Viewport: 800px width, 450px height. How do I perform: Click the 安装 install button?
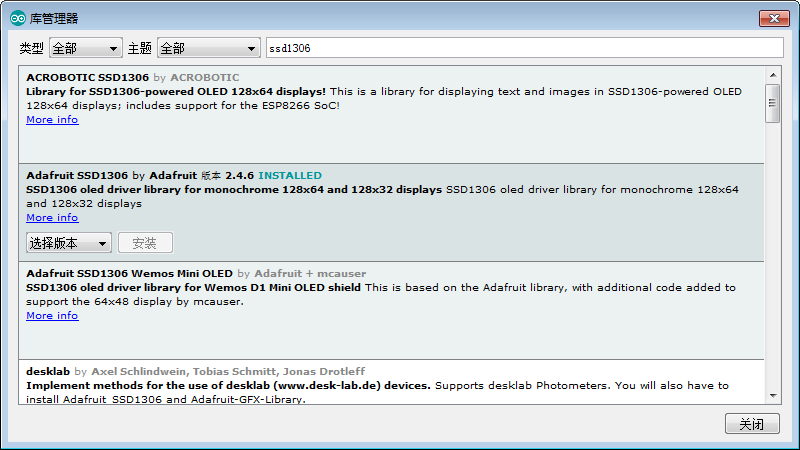click(145, 243)
